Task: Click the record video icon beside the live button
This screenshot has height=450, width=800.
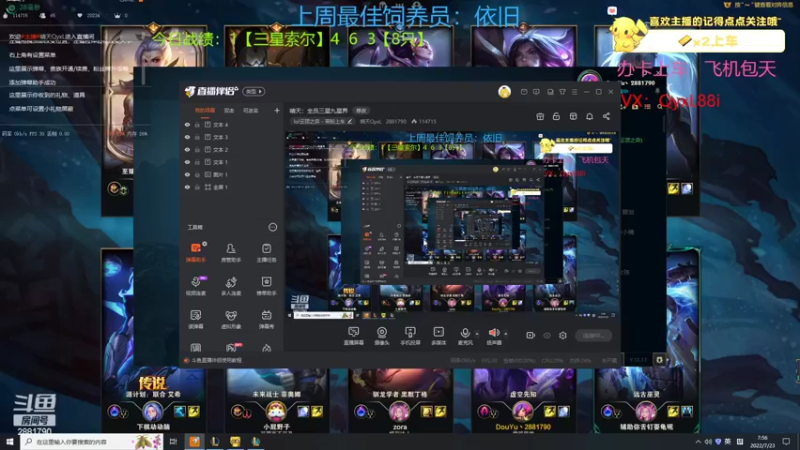Action: point(530,335)
